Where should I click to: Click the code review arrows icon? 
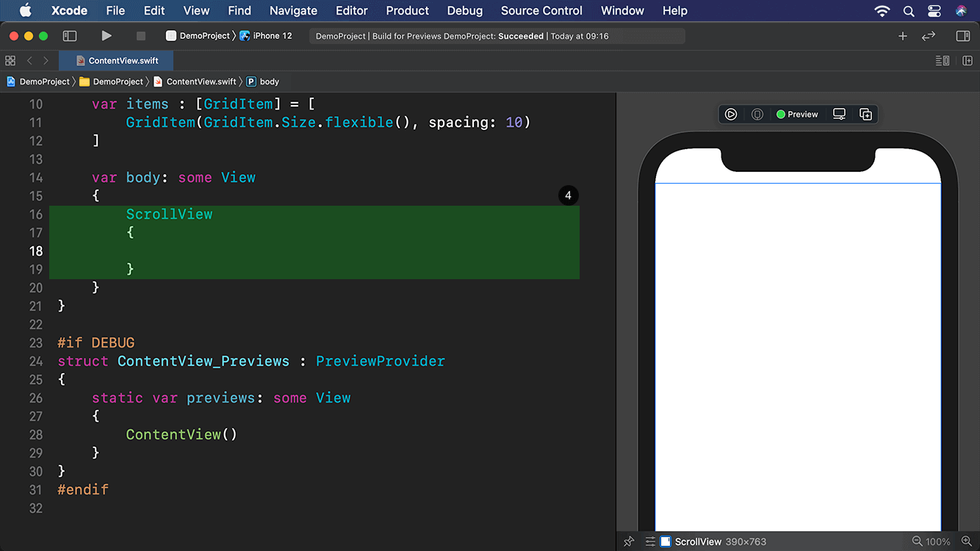pyautogui.click(x=929, y=36)
